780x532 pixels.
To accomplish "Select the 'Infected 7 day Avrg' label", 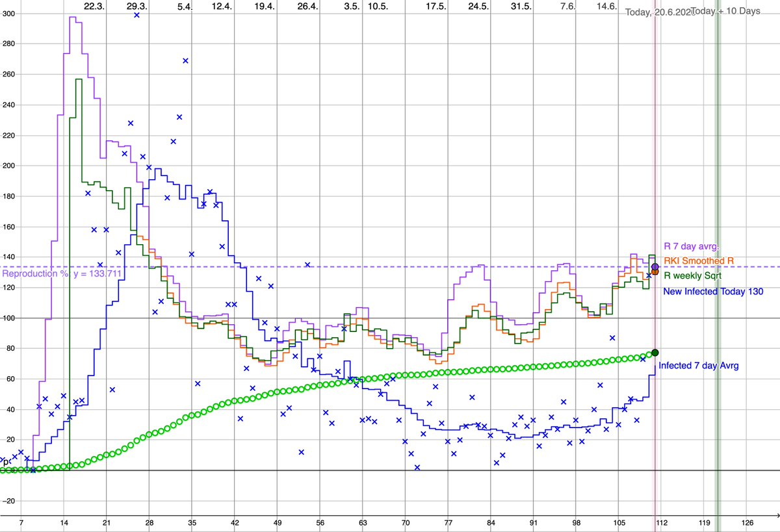I will 699,366.
